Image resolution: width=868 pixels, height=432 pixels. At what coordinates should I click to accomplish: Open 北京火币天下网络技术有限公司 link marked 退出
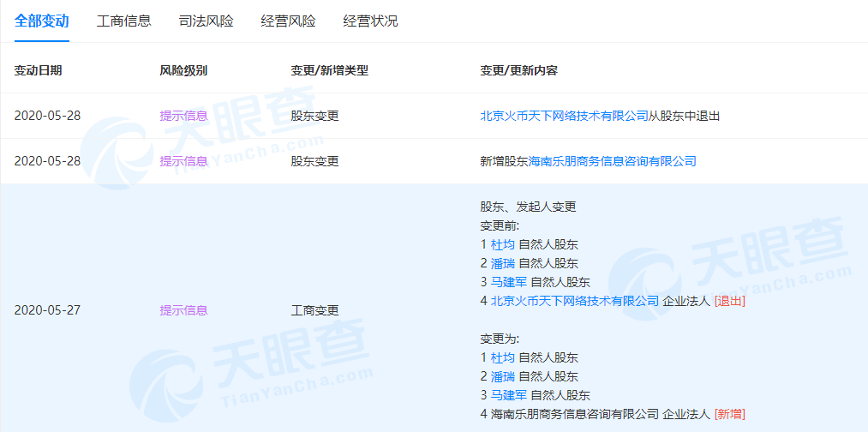coord(575,302)
